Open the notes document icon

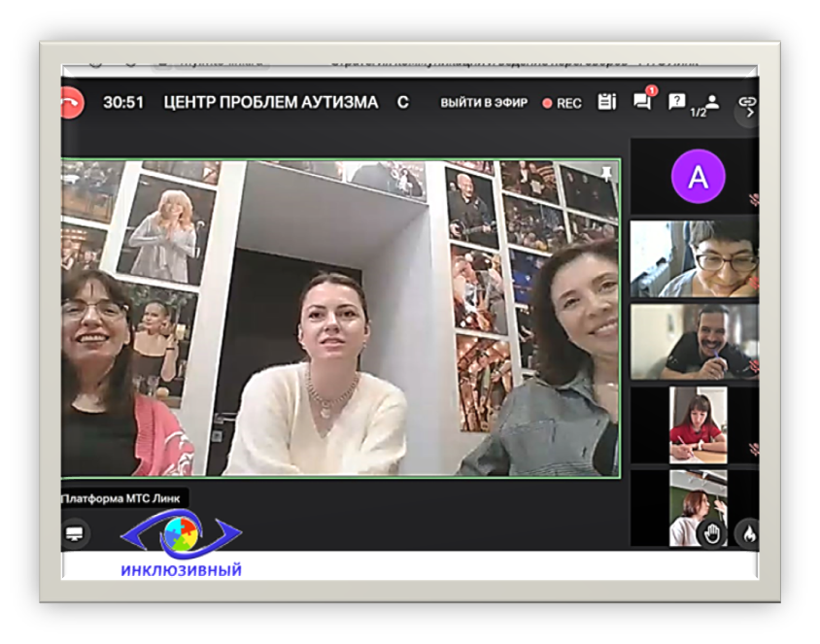point(606,102)
